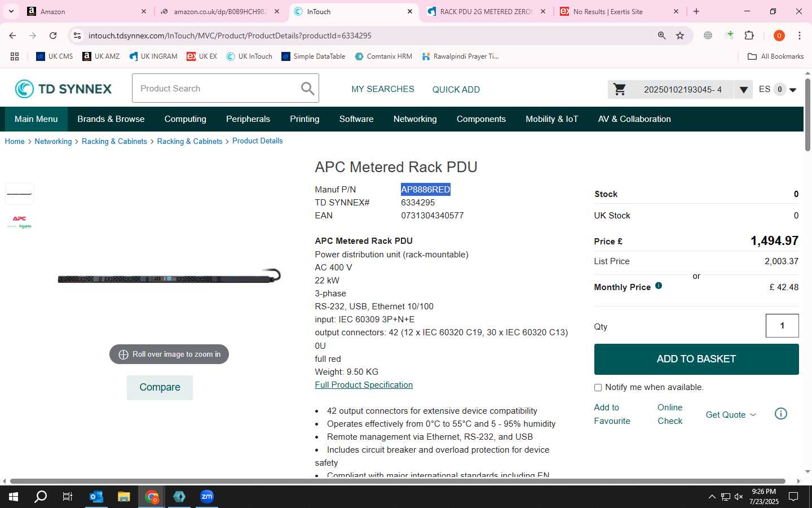Click the site information icon in address bar
812x508 pixels.
tap(77, 36)
